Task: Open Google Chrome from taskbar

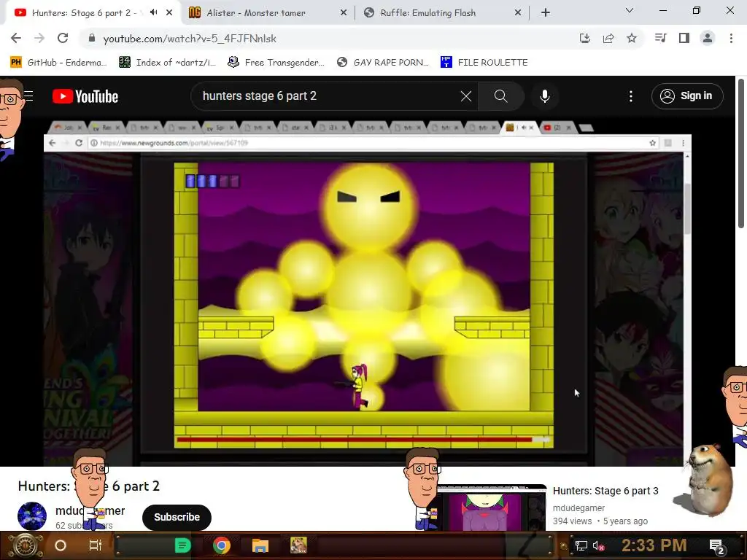Action: coord(222,545)
